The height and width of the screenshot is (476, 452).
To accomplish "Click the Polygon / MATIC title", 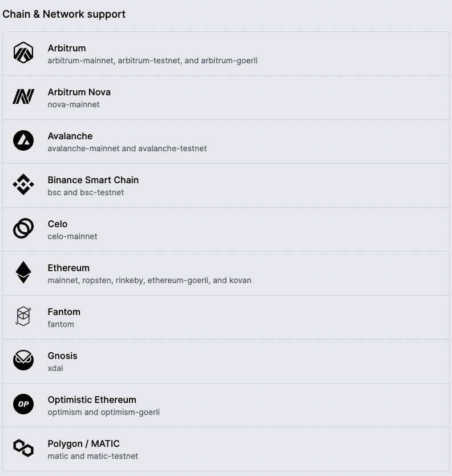I will coord(84,444).
